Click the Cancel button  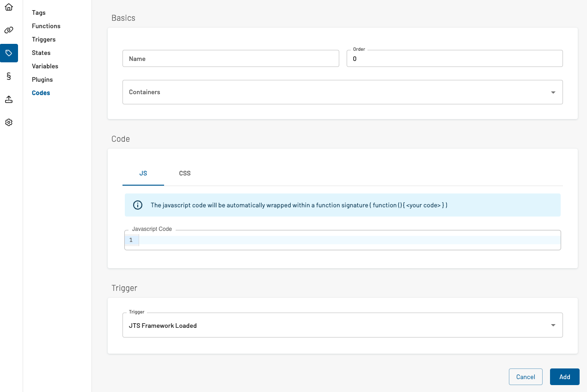click(x=526, y=377)
